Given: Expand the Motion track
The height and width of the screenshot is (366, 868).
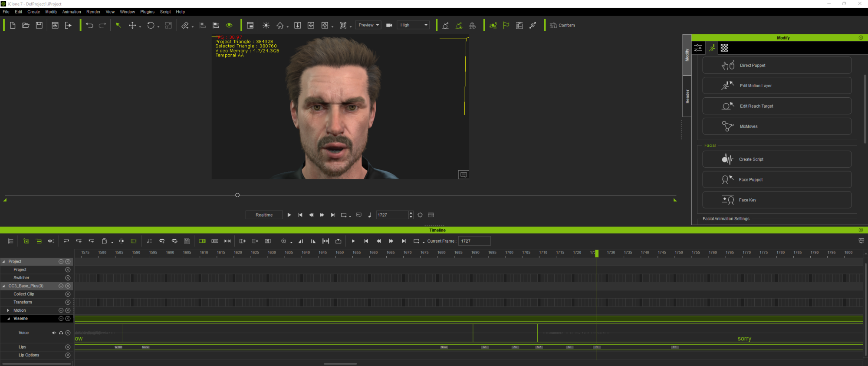Looking at the screenshot, I should 8,310.
